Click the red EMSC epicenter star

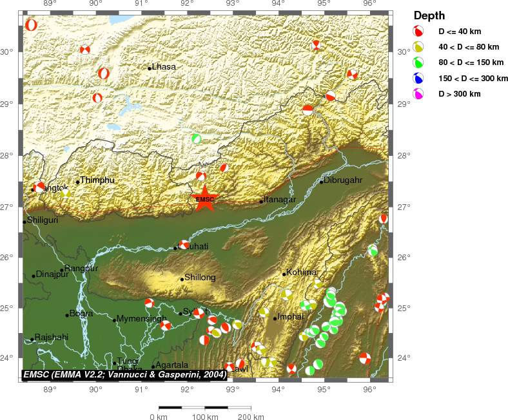(x=204, y=198)
